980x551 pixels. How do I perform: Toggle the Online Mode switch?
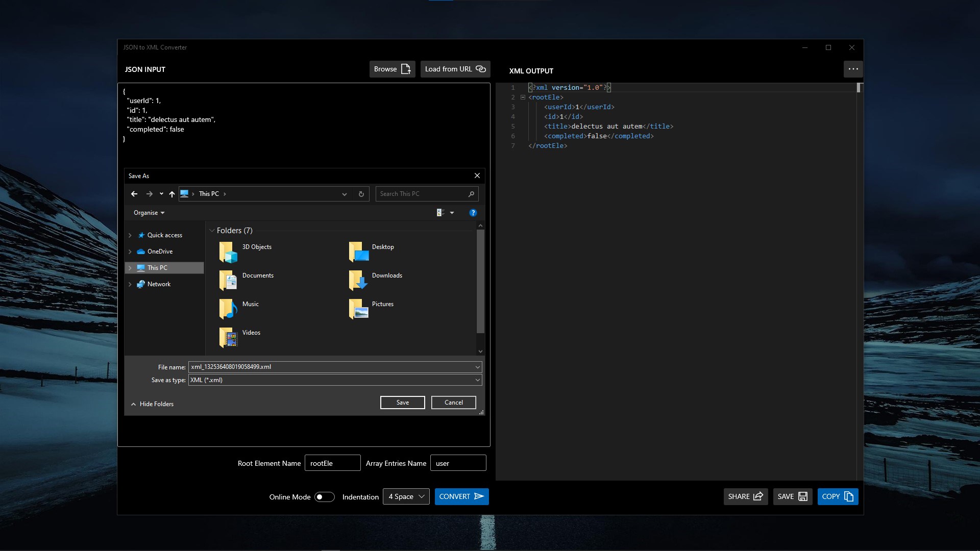324,497
